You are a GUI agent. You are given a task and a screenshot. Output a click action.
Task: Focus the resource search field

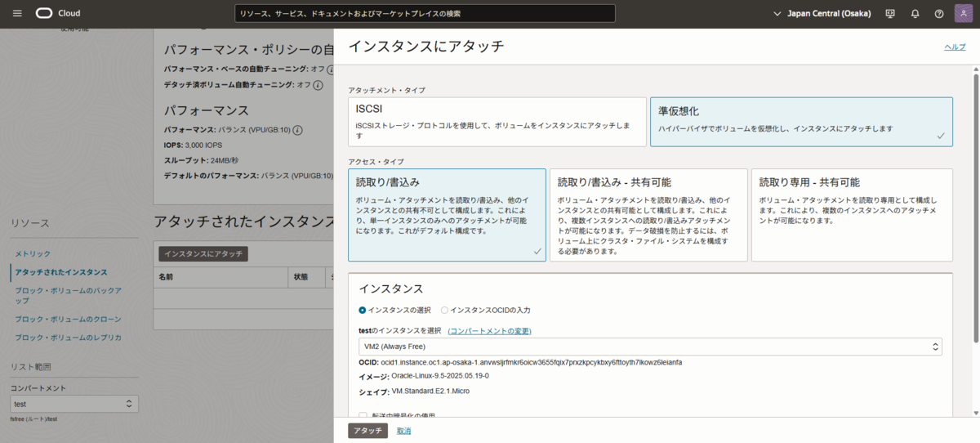pyautogui.click(x=425, y=13)
